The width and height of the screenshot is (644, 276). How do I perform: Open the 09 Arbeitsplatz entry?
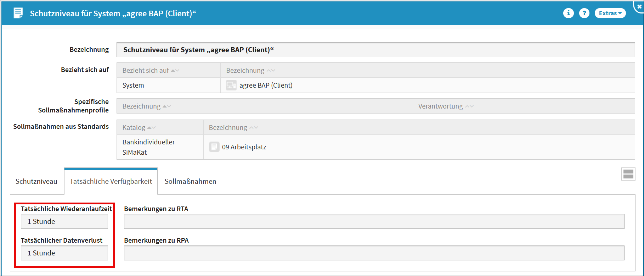tap(244, 147)
